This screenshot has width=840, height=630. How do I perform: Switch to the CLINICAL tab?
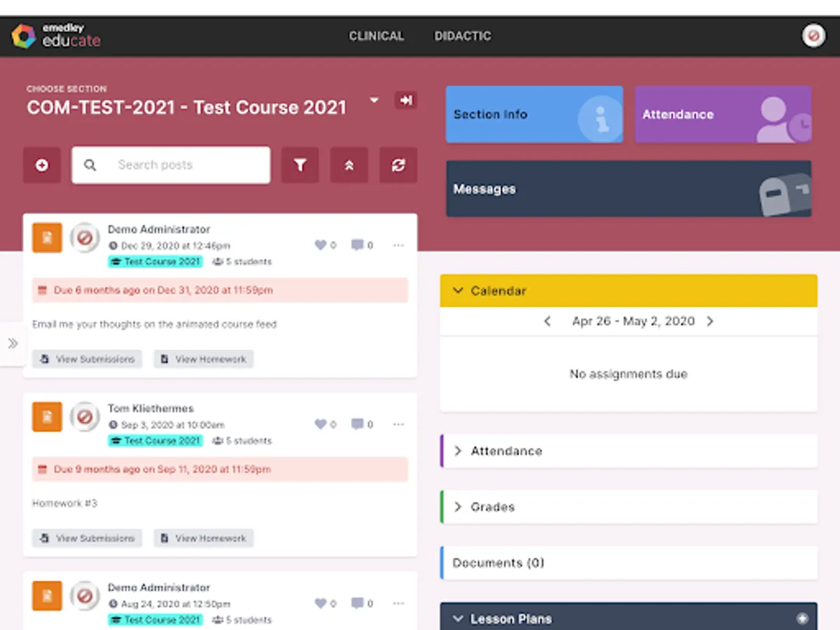tap(377, 36)
